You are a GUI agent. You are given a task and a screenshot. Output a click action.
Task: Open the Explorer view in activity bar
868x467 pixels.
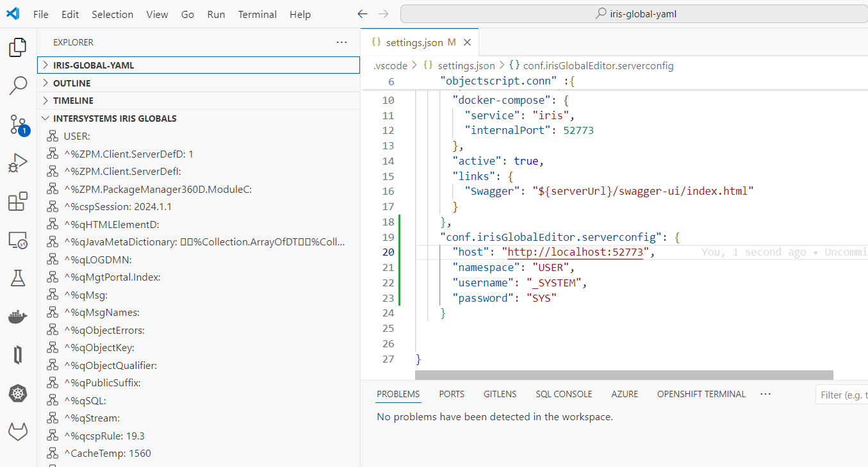[18, 47]
